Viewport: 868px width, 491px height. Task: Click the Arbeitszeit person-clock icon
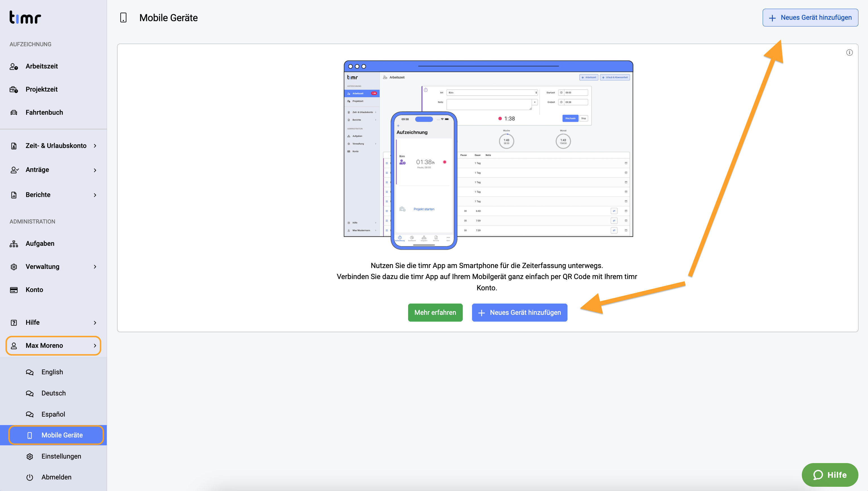pos(14,67)
